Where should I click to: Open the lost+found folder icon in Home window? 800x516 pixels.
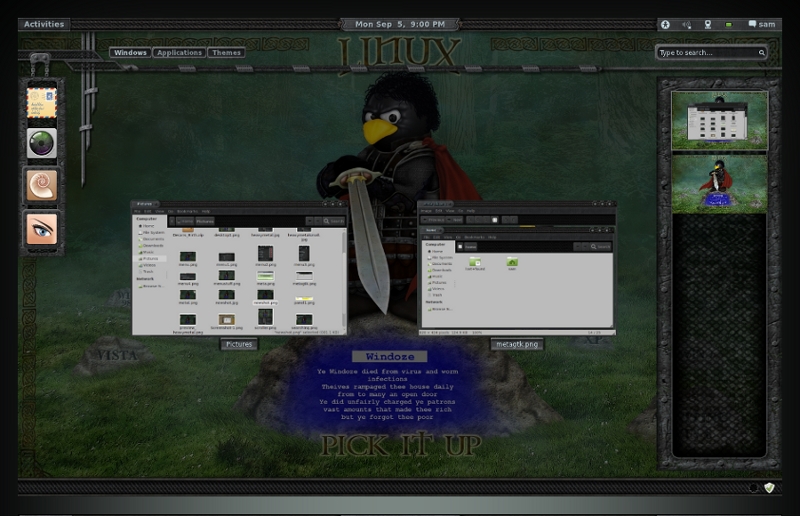[475, 263]
